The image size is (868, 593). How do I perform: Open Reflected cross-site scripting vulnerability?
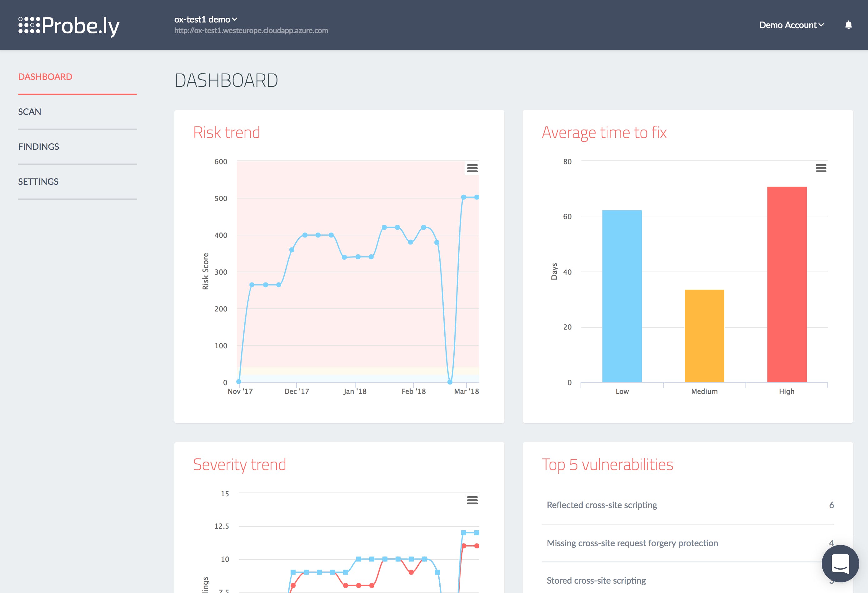[x=602, y=505]
